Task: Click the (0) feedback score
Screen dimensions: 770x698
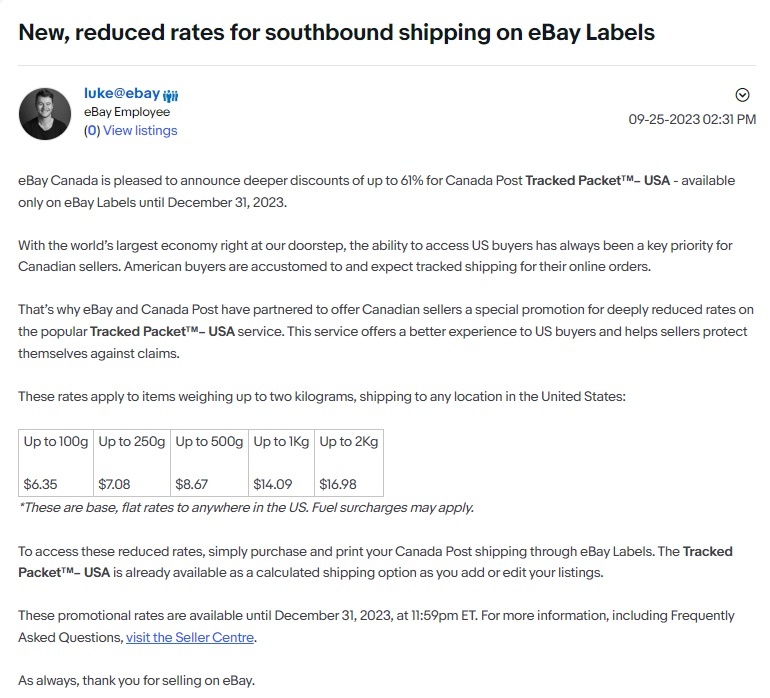Action: 92,131
